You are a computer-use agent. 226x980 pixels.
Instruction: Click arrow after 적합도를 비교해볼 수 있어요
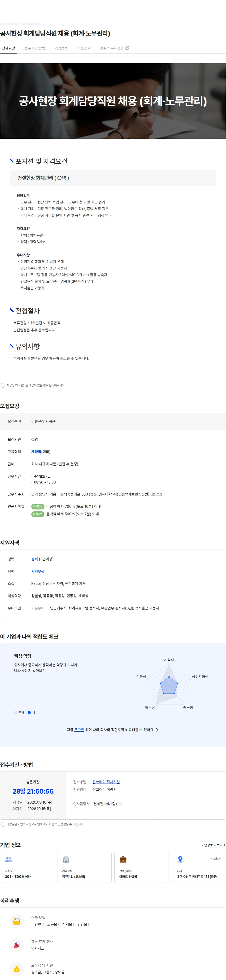(x=157, y=730)
